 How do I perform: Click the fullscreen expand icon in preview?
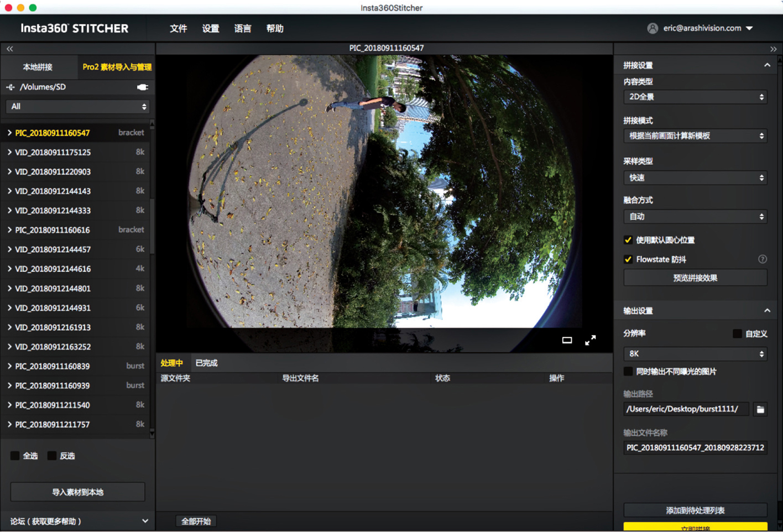[590, 340]
